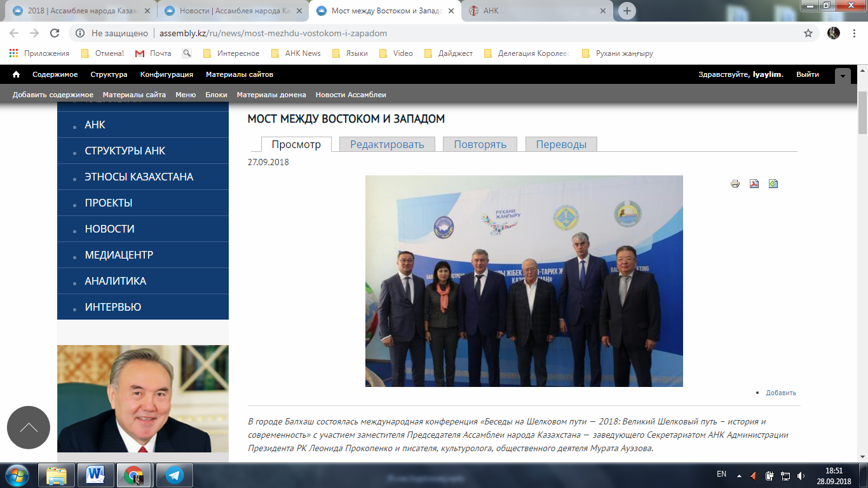Screen dimensions: 868x488
Task: Reload the page in Chrome
Action: tap(55, 33)
